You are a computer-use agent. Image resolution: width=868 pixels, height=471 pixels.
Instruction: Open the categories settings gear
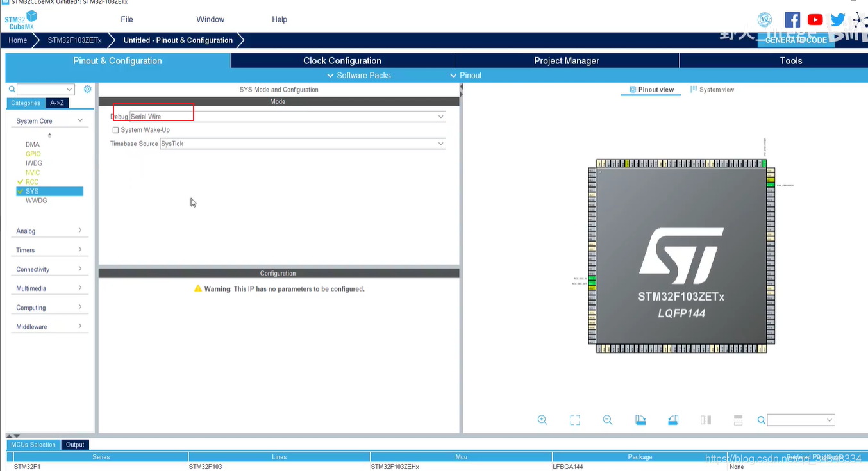[x=88, y=89]
